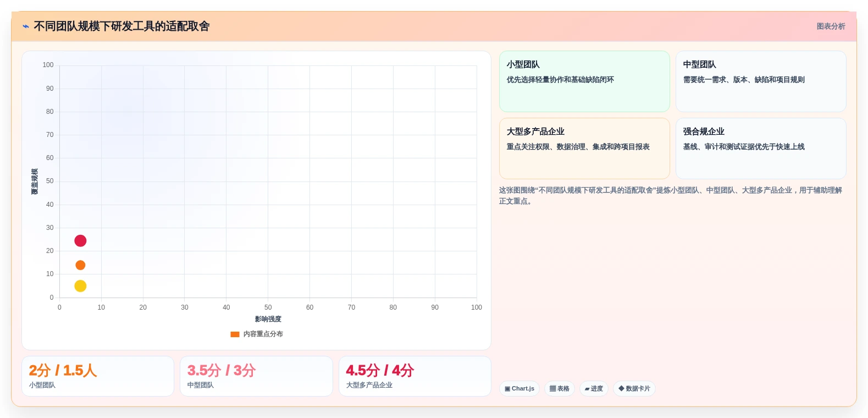Click the summary paragraph starting 这张图围绕
868x418 pixels.
[671, 196]
